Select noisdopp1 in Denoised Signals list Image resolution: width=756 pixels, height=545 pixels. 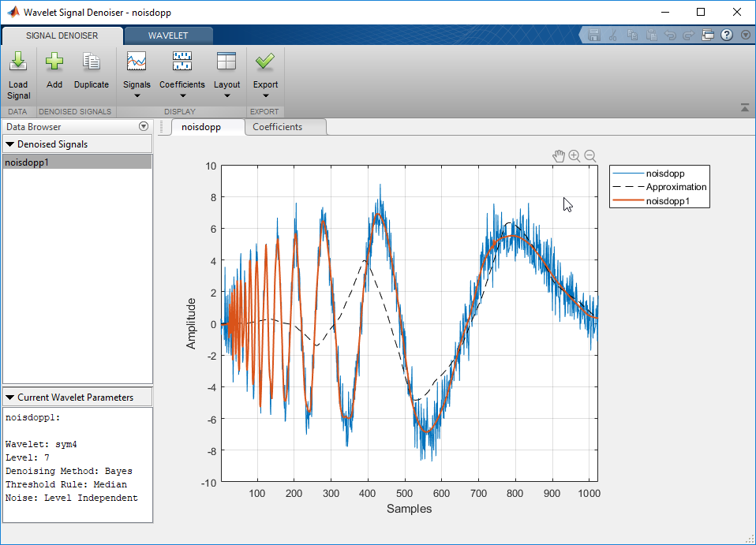[77, 162]
